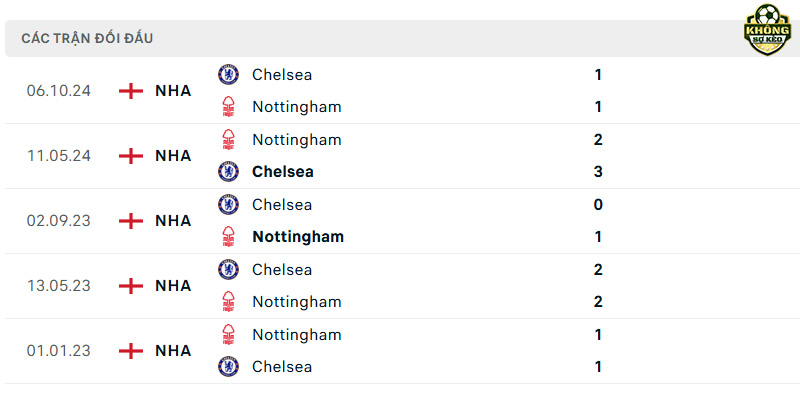Click the Không Sợ Kèo logo badge
This screenshot has height=400, width=800.
pos(767,30)
